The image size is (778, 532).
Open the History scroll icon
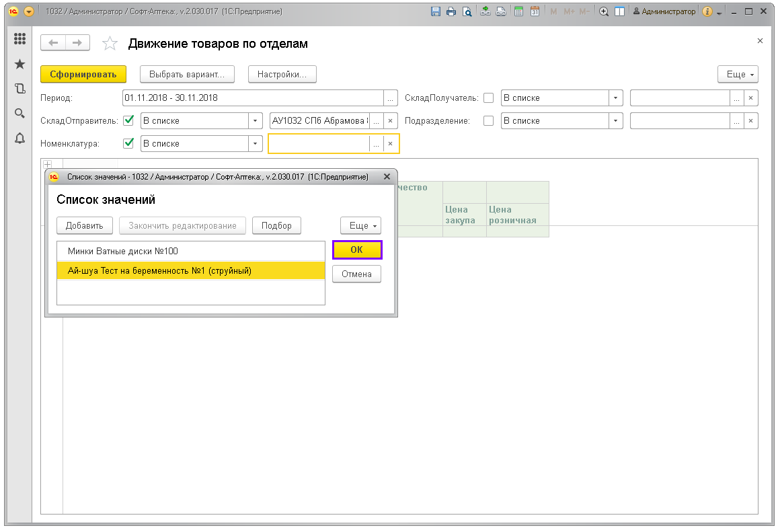pos(20,89)
